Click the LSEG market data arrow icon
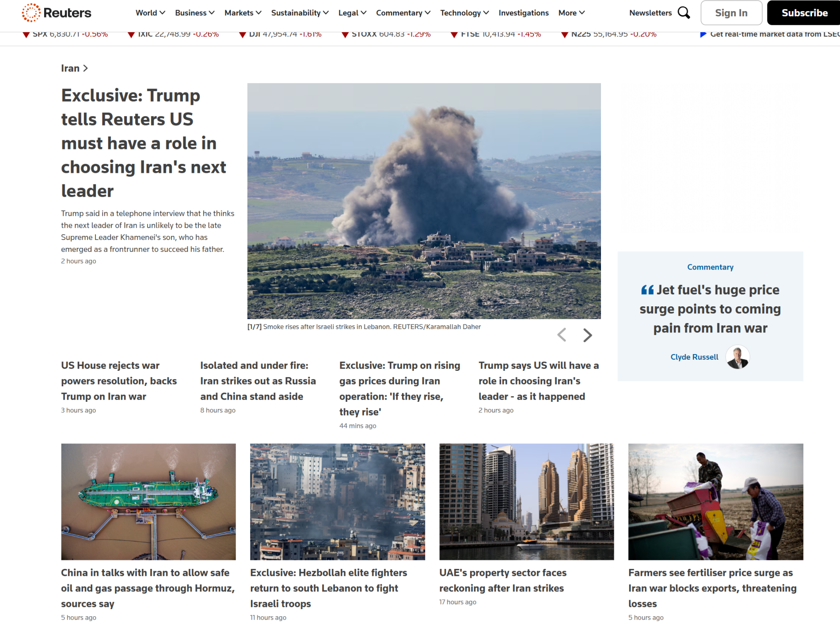The image size is (840, 629). tap(703, 34)
